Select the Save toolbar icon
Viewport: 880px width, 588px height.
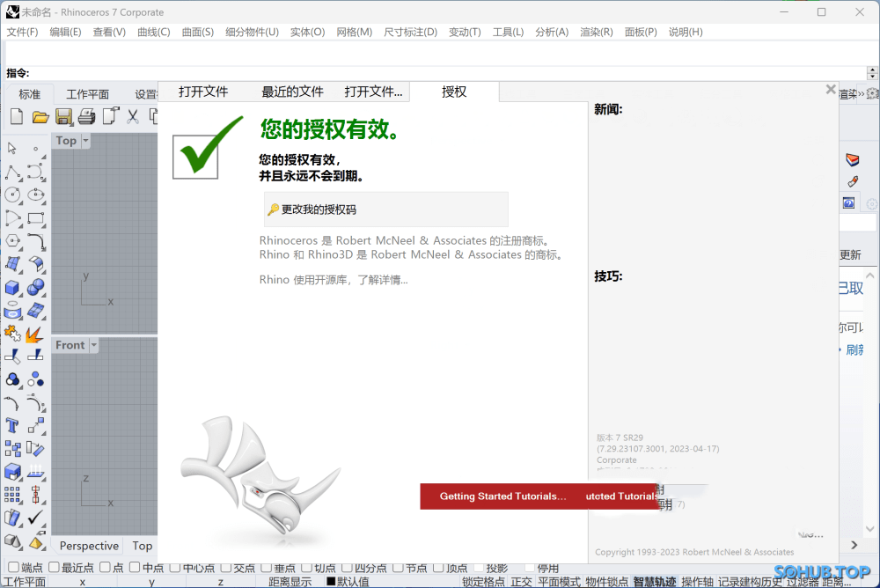point(63,115)
